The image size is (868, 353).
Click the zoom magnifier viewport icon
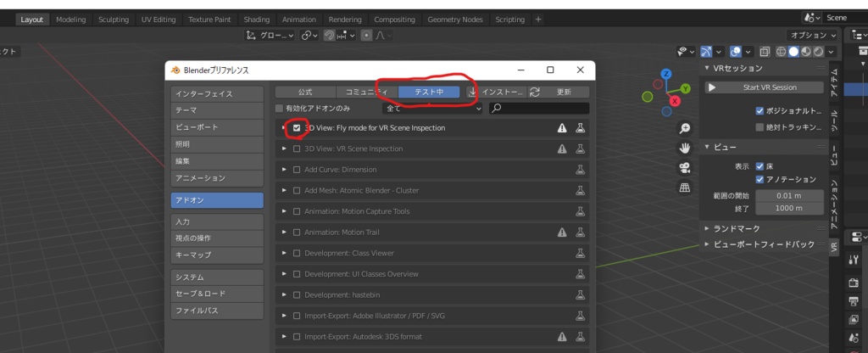(x=685, y=128)
